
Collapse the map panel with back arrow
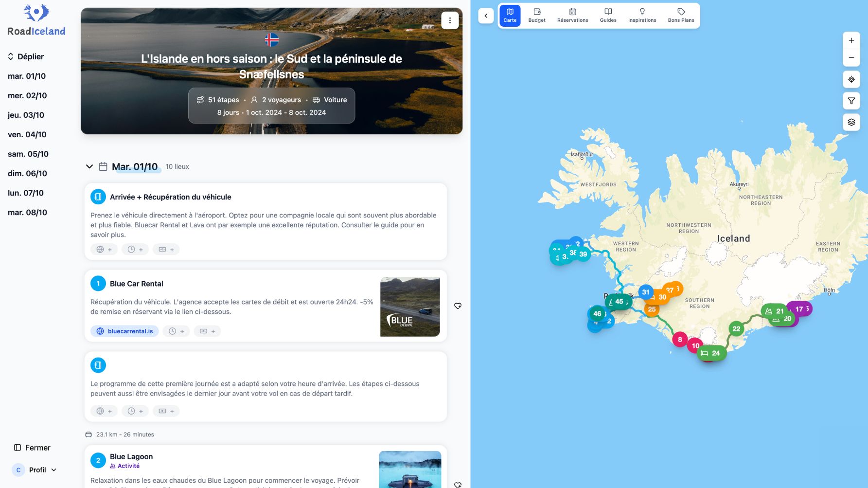[486, 16]
